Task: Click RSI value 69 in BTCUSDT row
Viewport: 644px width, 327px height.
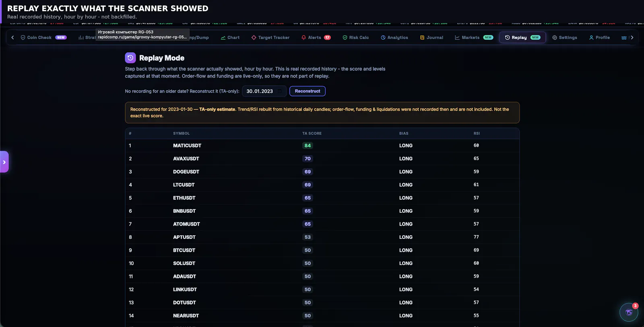Action: coord(476,250)
